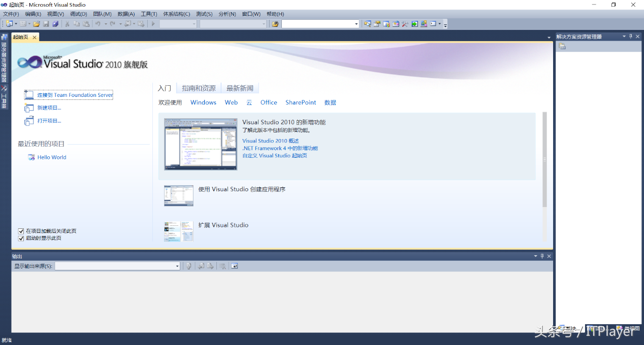
Task: Click the New Project icon on Start Page
Action: tap(28, 108)
